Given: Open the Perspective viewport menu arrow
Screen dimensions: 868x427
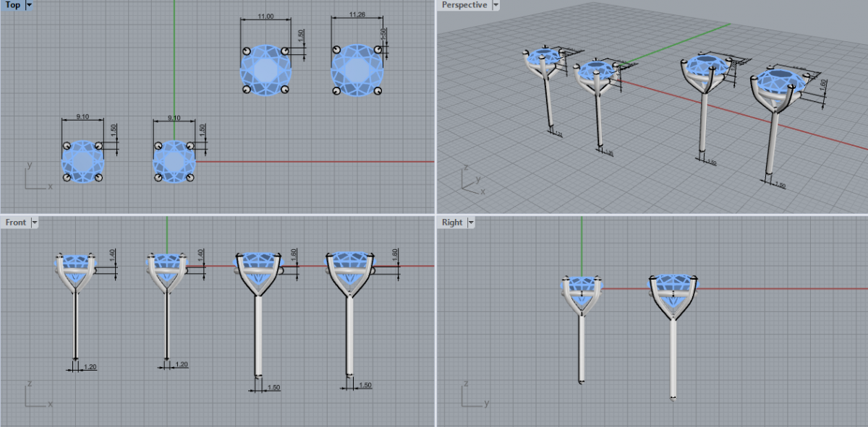Looking at the screenshot, I should (495, 5).
